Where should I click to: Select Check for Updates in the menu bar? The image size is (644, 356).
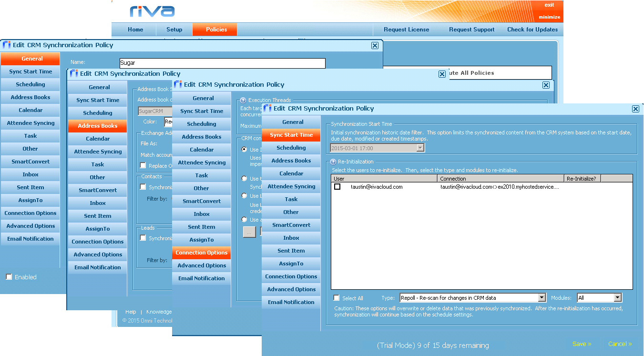coord(532,29)
